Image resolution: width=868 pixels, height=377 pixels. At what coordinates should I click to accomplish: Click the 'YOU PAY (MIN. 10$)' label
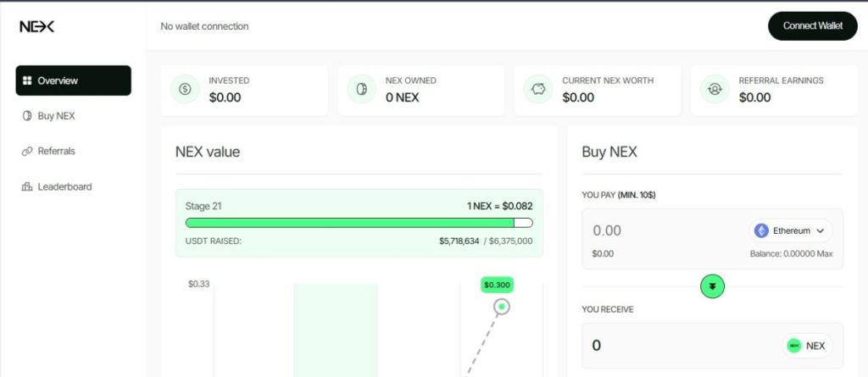click(619, 195)
